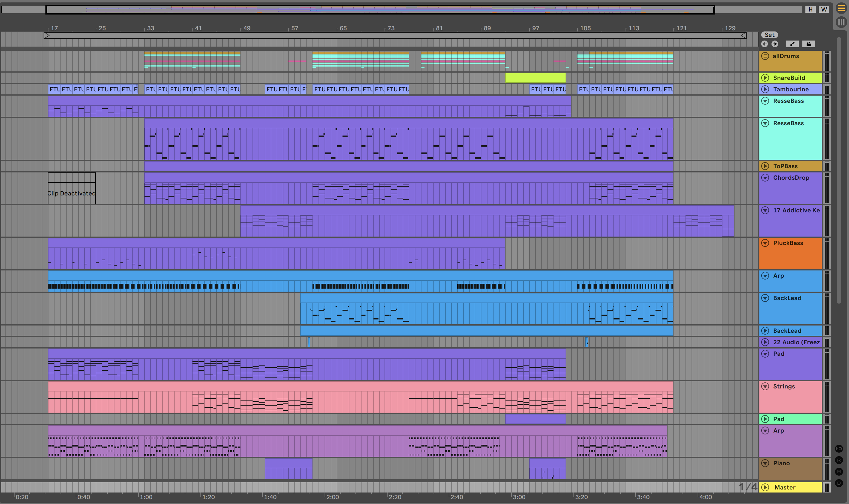The height and width of the screenshot is (504, 849).
Task: Jump to next locator arrow
Action: 775,44
